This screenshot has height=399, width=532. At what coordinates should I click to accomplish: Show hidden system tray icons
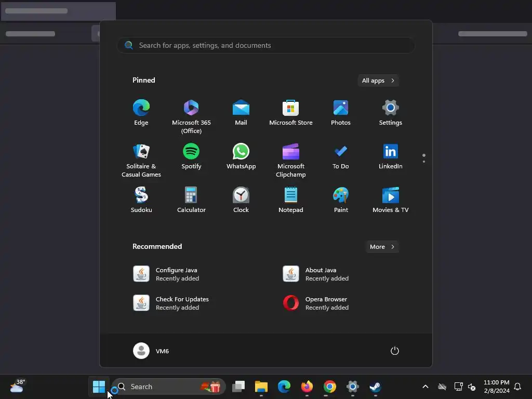point(425,387)
